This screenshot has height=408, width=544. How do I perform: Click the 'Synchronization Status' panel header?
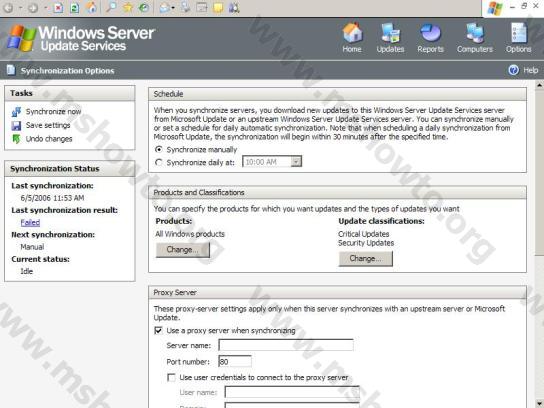pyautogui.click(x=70, y=169)
